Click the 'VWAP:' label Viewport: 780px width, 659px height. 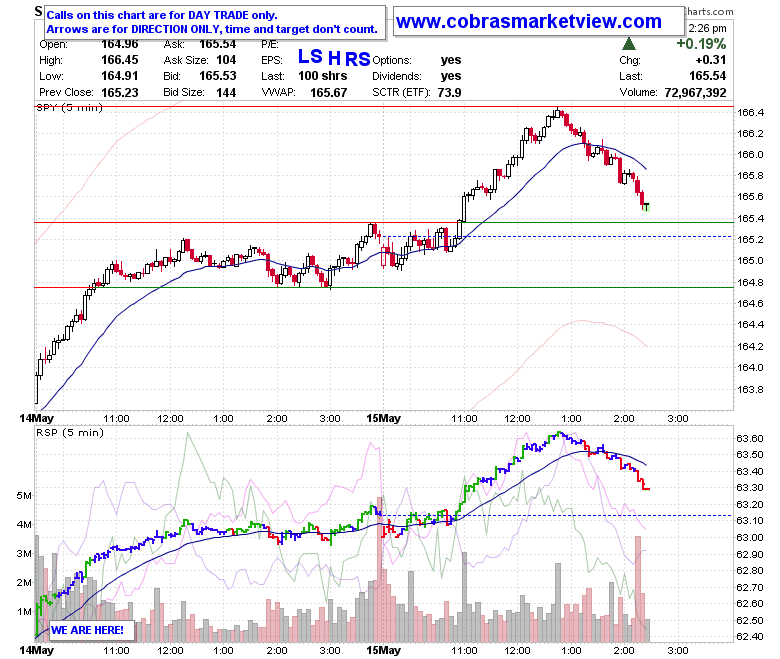pos(278,93)
